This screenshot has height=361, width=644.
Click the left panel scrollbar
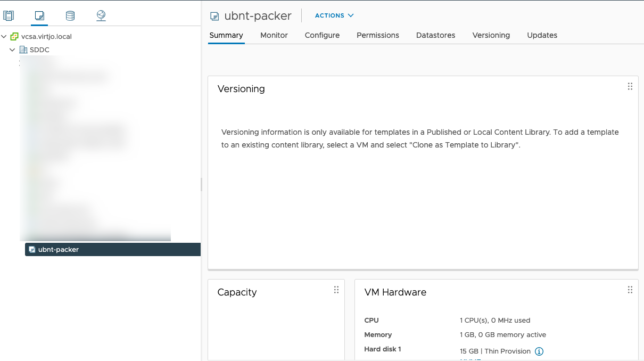[x=201, y=184]
